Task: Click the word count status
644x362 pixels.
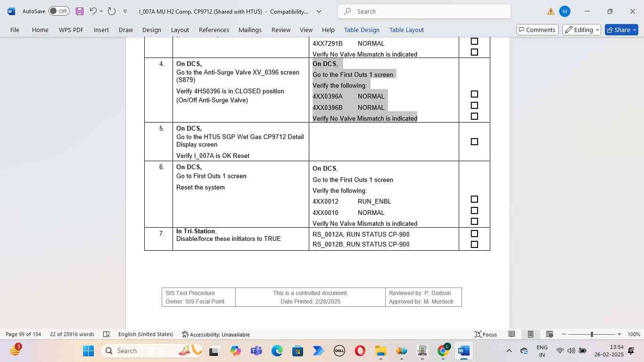Action: [x=72, y=334]
